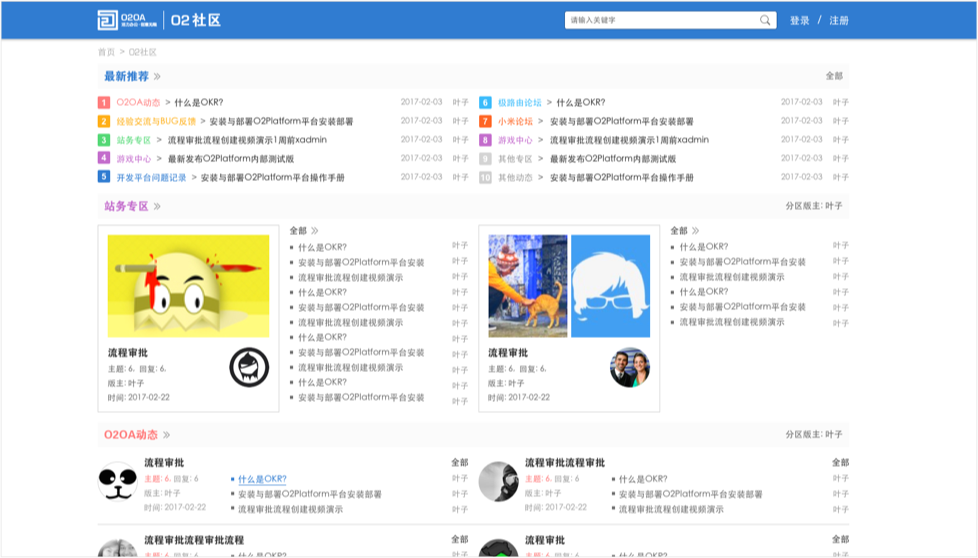Click the purple number 4 badge
The width and height of the screenshot is (978, 558).
(104, 158)
